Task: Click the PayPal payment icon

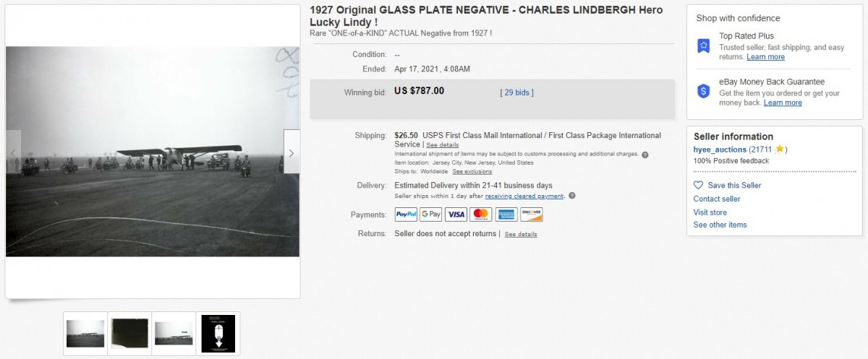Action: click(x=406, y=215)
